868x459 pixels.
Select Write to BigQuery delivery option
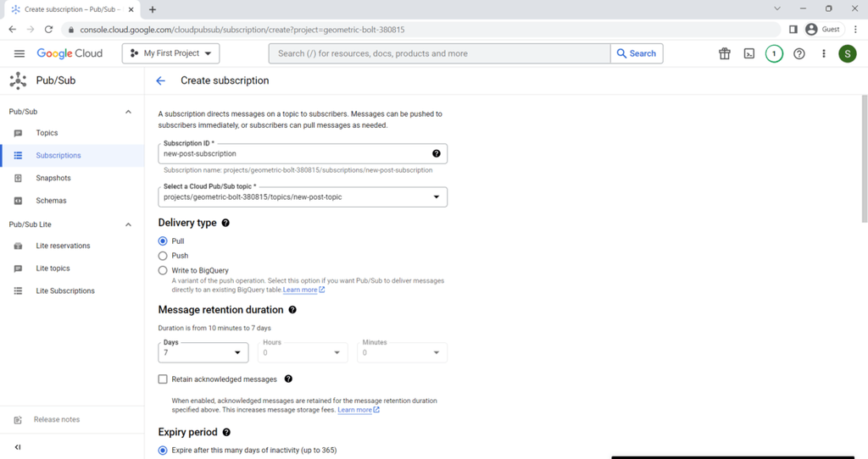pyautogui.click(x=163, y=270)
